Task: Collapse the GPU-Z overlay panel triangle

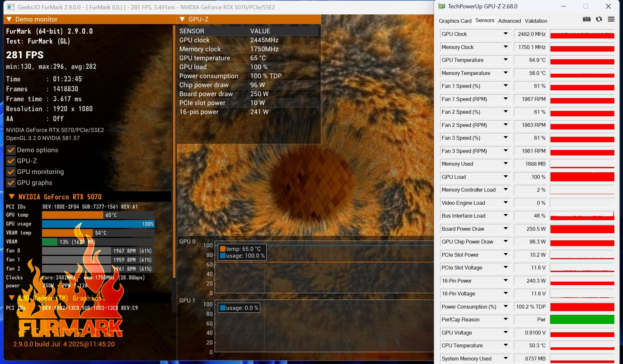Action: pyautogui.click(x=182, y=19)
